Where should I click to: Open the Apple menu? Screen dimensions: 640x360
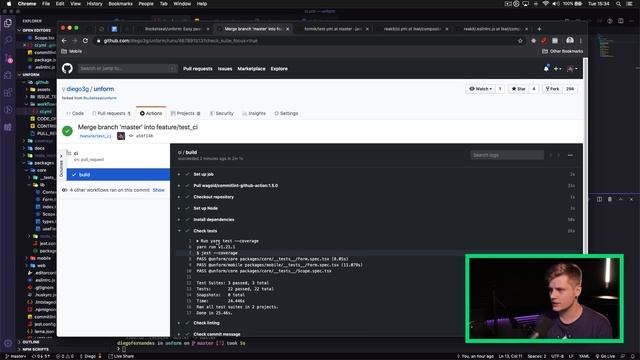[x=9, y=4]
